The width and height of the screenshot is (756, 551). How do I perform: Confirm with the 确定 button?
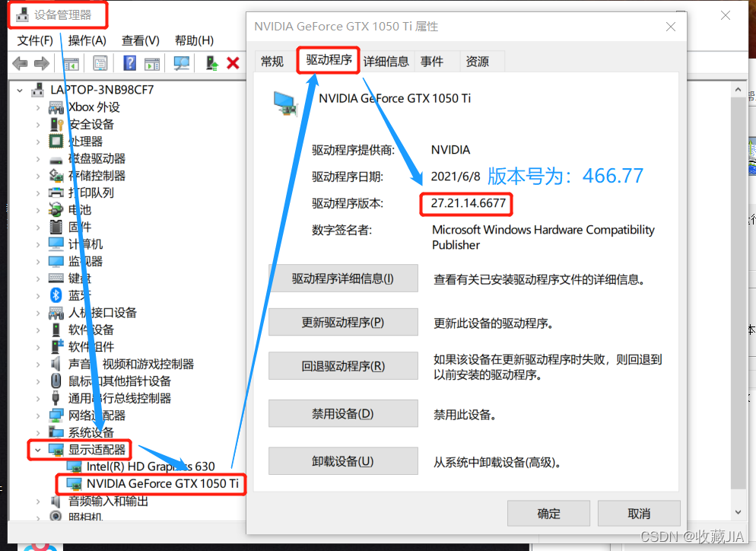pyautogui.click(x=548, y=514)
